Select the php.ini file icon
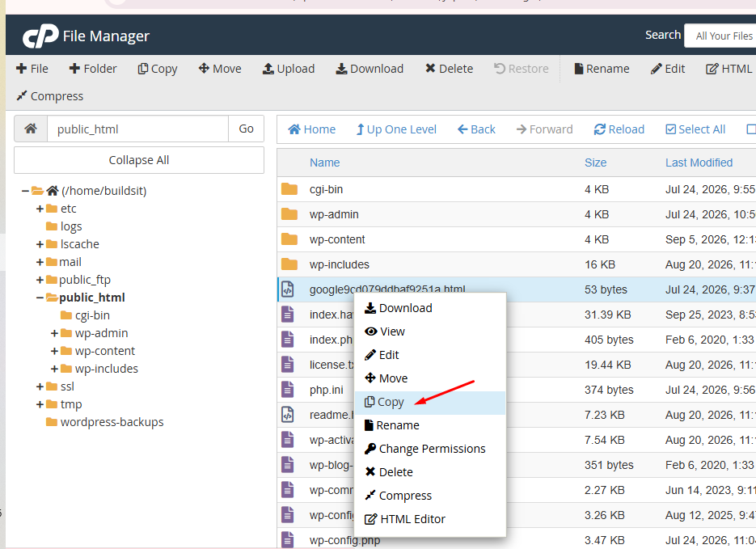 pos(287,390)
